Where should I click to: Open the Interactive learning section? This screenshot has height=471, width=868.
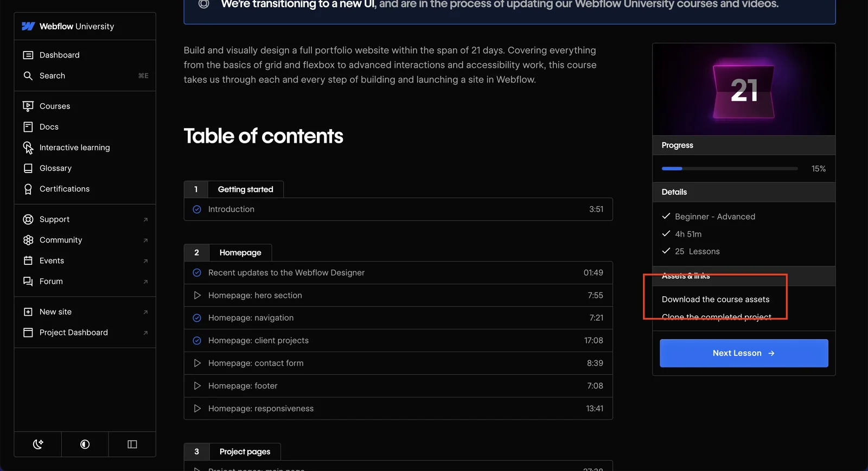pos(85,147)
